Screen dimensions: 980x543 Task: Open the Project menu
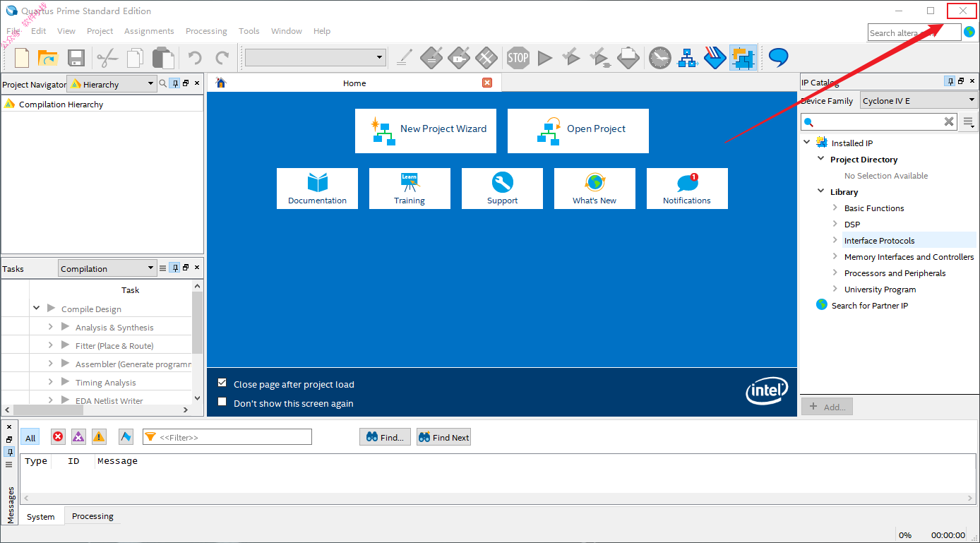click(x=100, y=31)
